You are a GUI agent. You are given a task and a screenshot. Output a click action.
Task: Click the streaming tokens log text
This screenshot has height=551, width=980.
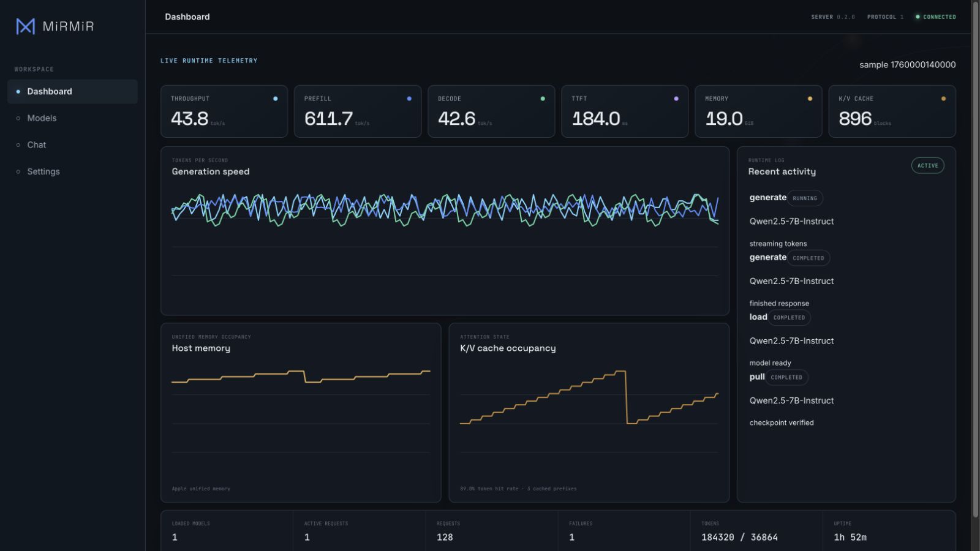[778, 244]
